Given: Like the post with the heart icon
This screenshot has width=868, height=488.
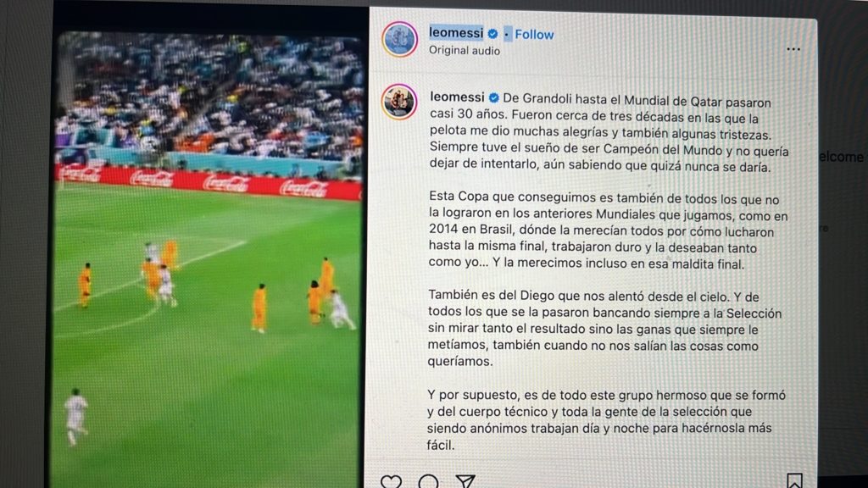Looking at the screenshot, I should (392, 481).
